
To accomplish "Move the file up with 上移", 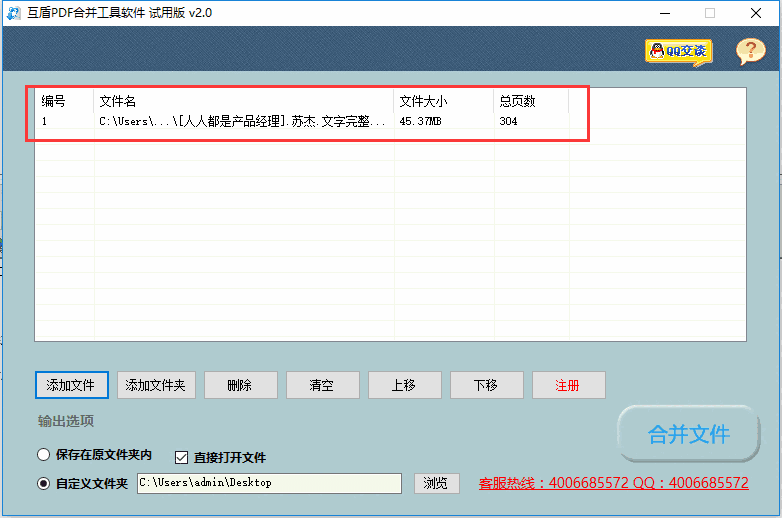I will (404, 385).
